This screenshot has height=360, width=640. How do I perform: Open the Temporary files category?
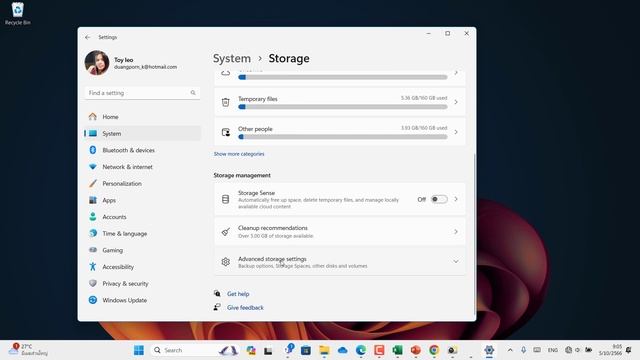tap(340, 102)
